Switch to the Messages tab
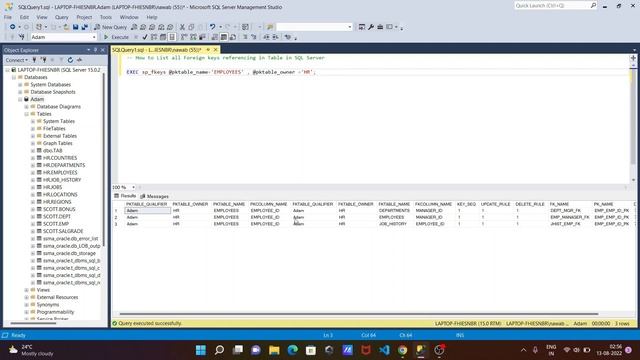Screen dimensions: 640x360 click(154, 196)
